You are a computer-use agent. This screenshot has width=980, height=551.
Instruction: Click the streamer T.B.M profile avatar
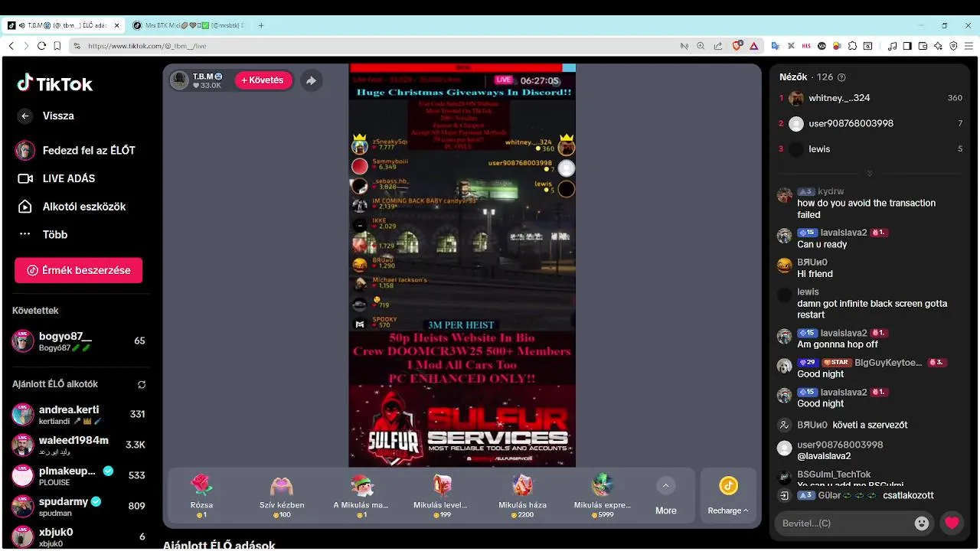pyautogui.click(x=180, y=80)
